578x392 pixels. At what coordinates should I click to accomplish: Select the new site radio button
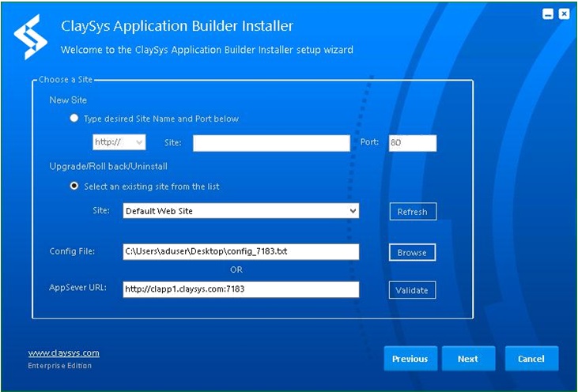pos(74,118)
